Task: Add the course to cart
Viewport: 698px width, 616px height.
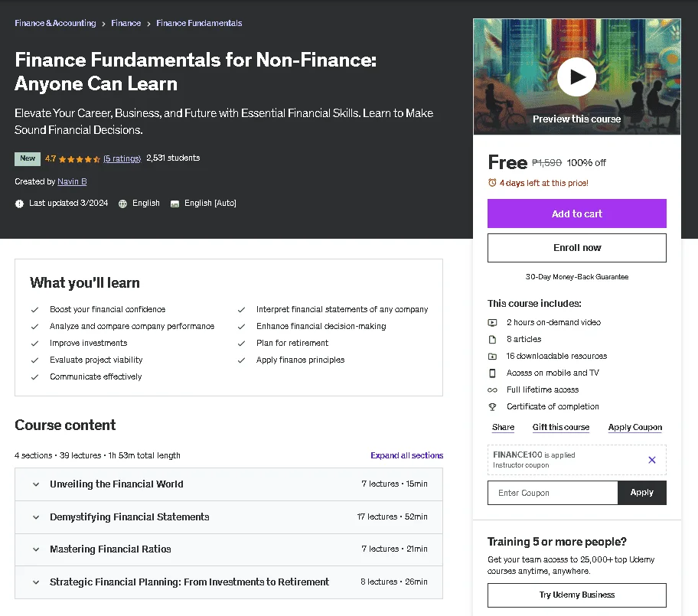Action: 577,213
